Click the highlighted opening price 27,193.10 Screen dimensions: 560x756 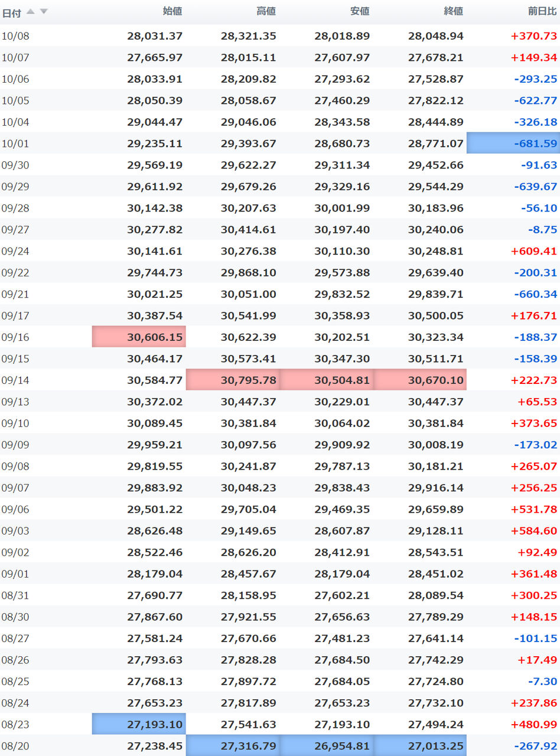coord(139,724)
